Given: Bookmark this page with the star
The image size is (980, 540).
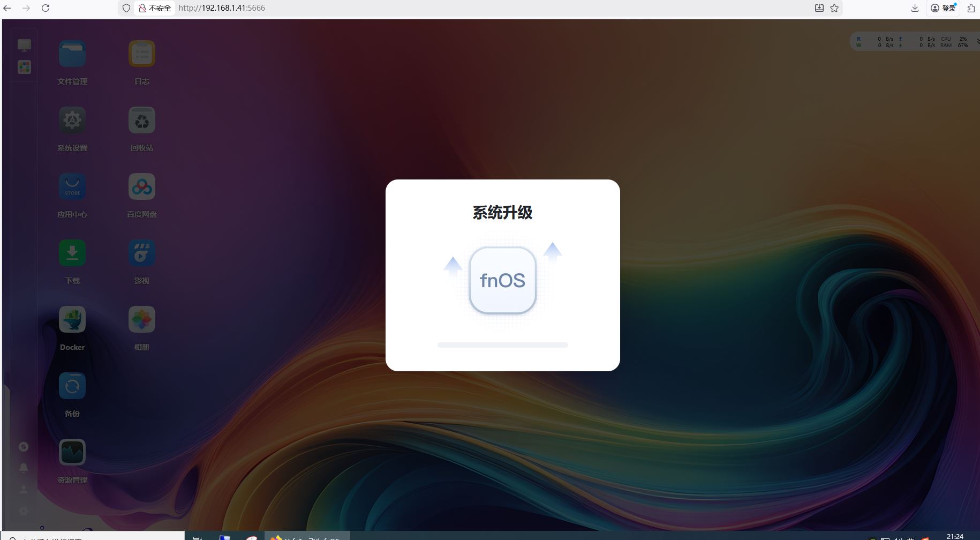Looking at the screenshot, I should [x=834, y=8].
